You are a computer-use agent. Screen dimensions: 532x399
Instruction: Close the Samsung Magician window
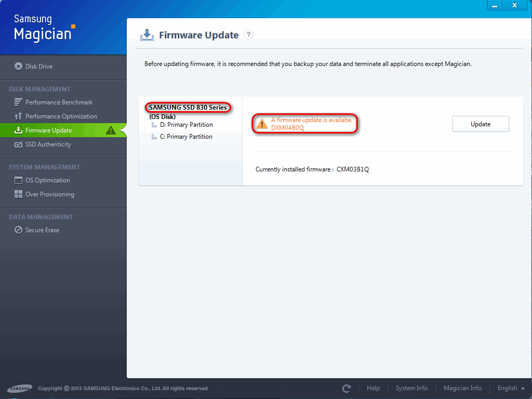[515, 5]
